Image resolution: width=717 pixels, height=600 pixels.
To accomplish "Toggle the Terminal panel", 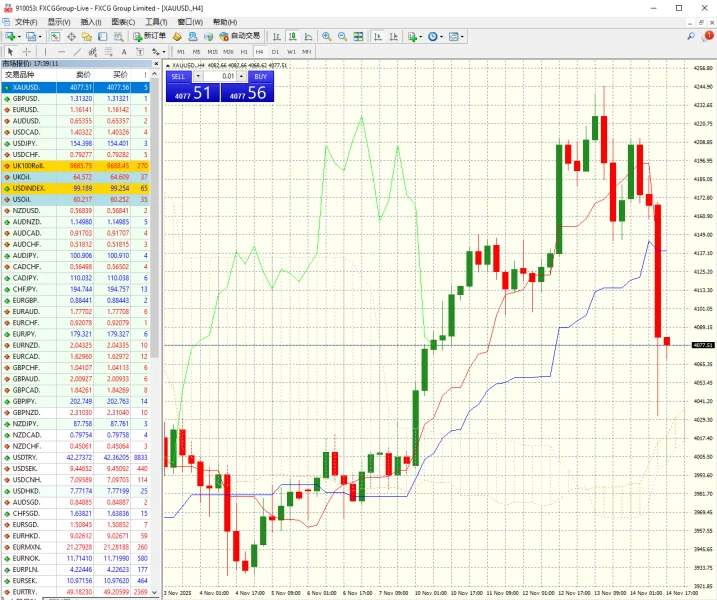I will tap(102, 37).
